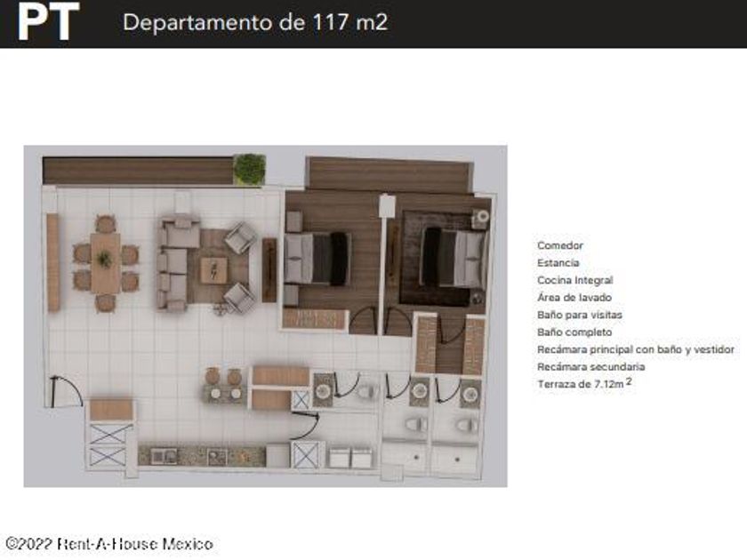Click the Rent-A-House Mexico copyright text
The height and width of the screenshot is (560, 747).
[109, 544]
